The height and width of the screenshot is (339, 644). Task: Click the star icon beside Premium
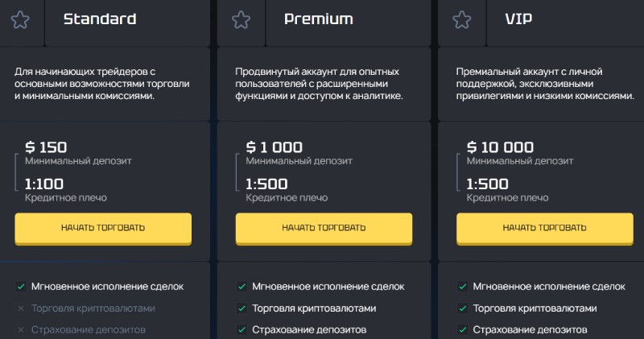(x=241, y=20)
